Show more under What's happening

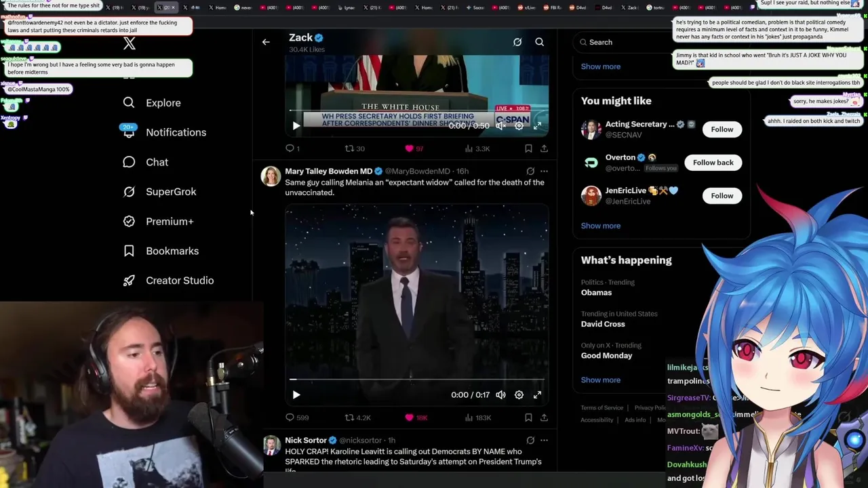pyautogui.click(x=601, y=380)
